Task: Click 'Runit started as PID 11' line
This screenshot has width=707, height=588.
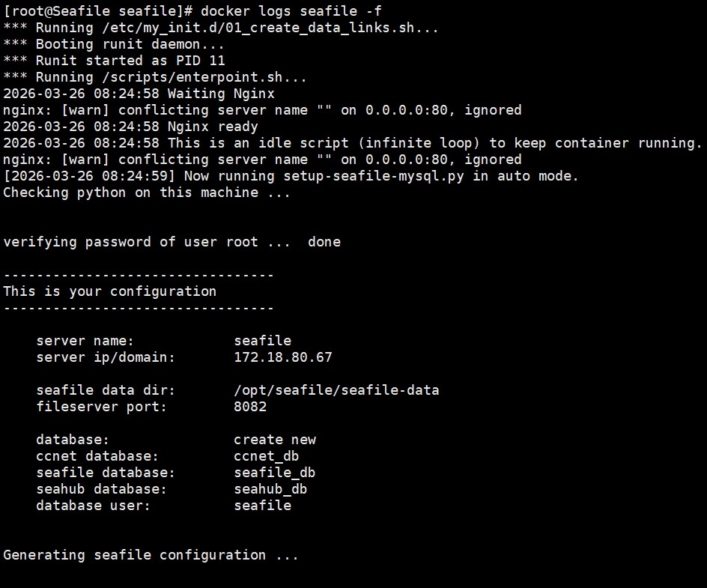Action: click(x=114, y=61)
